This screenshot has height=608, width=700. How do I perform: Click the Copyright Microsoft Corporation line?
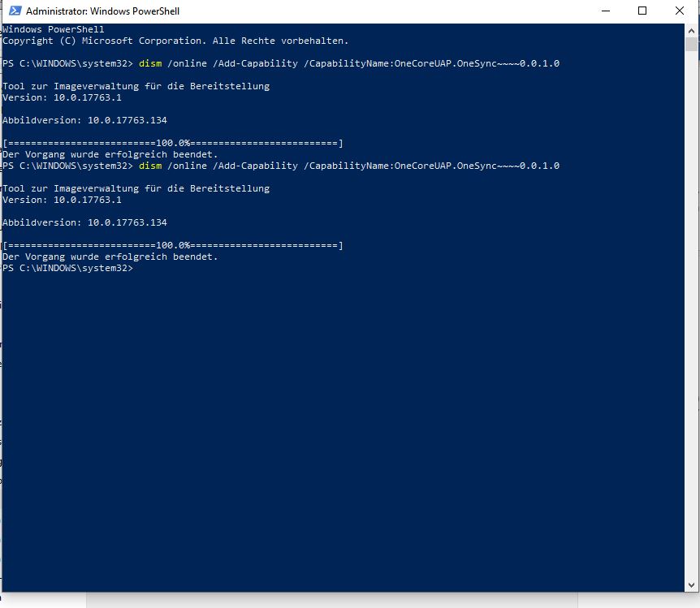pos(175,41)
